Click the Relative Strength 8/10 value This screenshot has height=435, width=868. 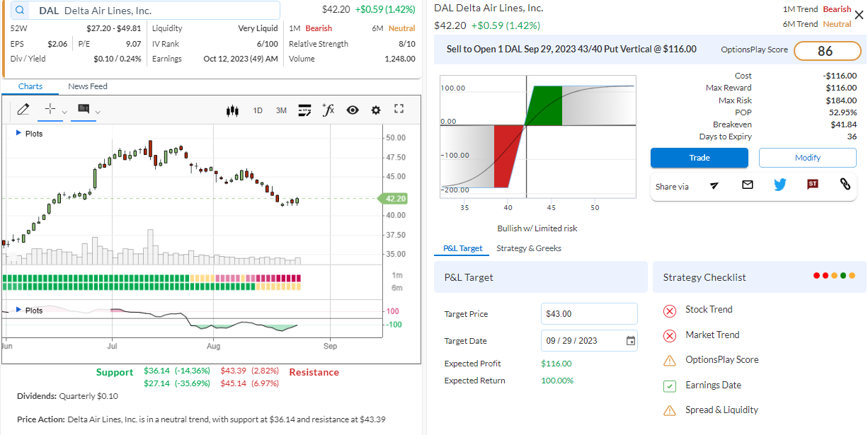click(406, 44)
